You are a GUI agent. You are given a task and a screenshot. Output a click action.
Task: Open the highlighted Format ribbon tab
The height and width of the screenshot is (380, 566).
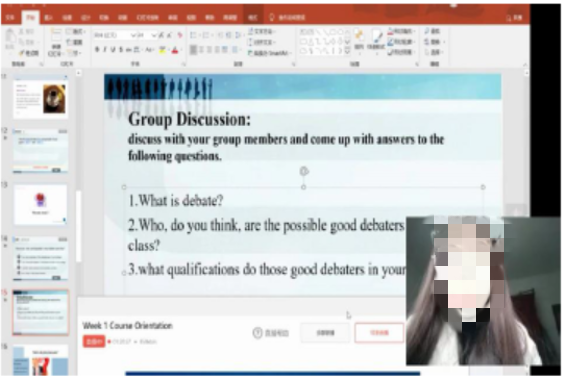click(x=252, y=17)
